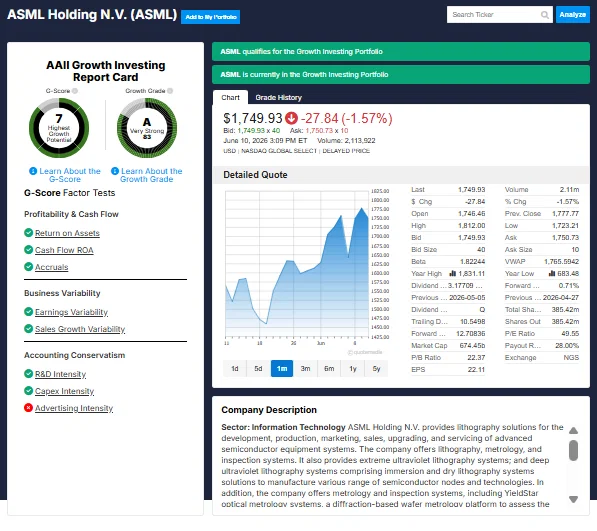Click the Year Low bar chart icon

coord(552,273)
